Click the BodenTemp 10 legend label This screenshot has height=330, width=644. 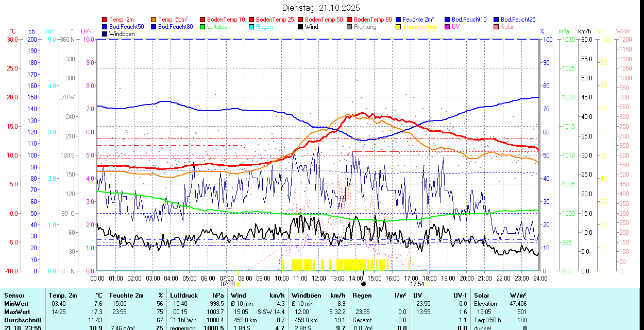coord(226,20)
